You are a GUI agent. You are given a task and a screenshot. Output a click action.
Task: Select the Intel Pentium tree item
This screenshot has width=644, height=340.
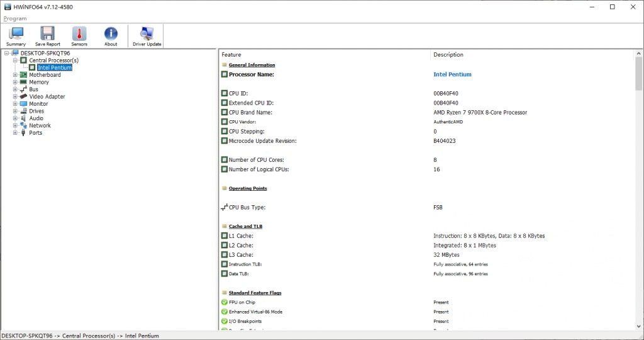point(54,67)
